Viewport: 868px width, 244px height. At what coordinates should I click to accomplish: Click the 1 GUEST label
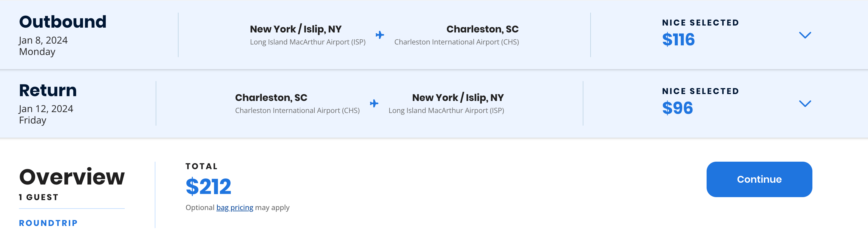click(39, 197)
